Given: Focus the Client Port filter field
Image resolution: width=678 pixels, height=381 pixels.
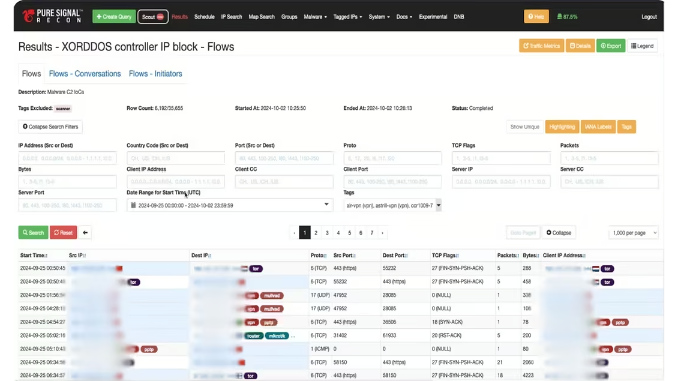Looking at the screenshot, I should pos(393,182).
